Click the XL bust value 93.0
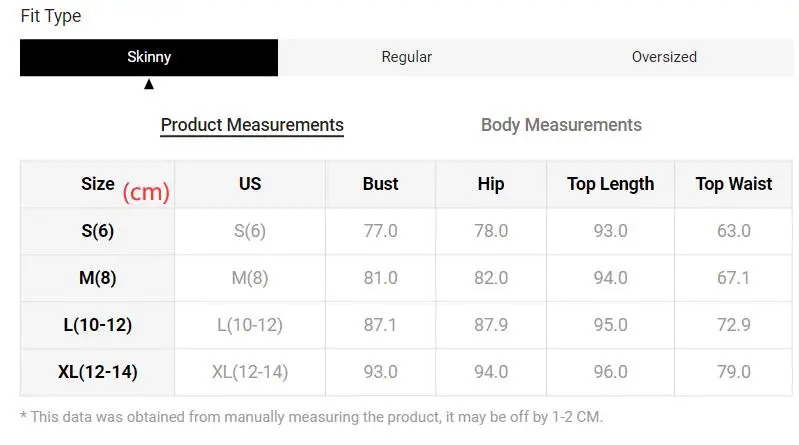Image resolution: width=799 pixels, height=445 pixels. pyautogui.click(x=380, y=372)
